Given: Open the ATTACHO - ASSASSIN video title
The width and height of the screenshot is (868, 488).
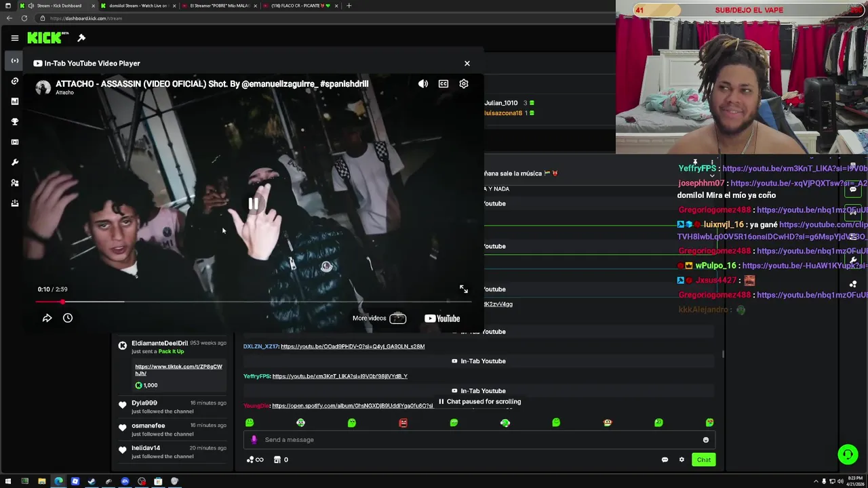Looking at the screenshot, I should [x=212, y=84].
